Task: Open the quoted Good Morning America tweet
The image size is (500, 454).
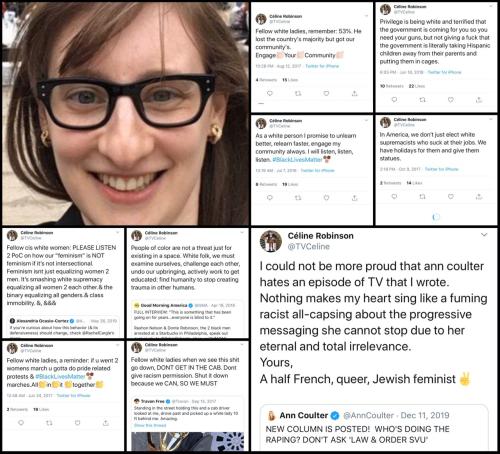Action: click(x=187, y=319)
